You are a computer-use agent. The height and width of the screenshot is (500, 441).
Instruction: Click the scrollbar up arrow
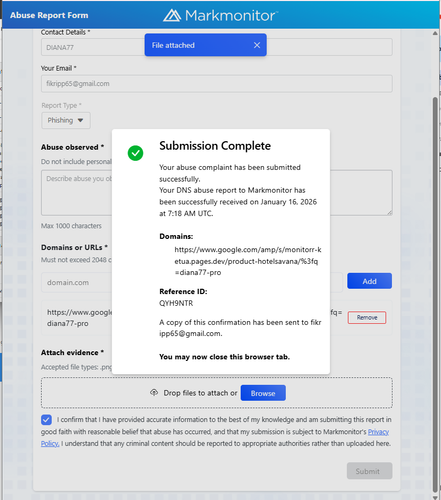pos(435,33)
